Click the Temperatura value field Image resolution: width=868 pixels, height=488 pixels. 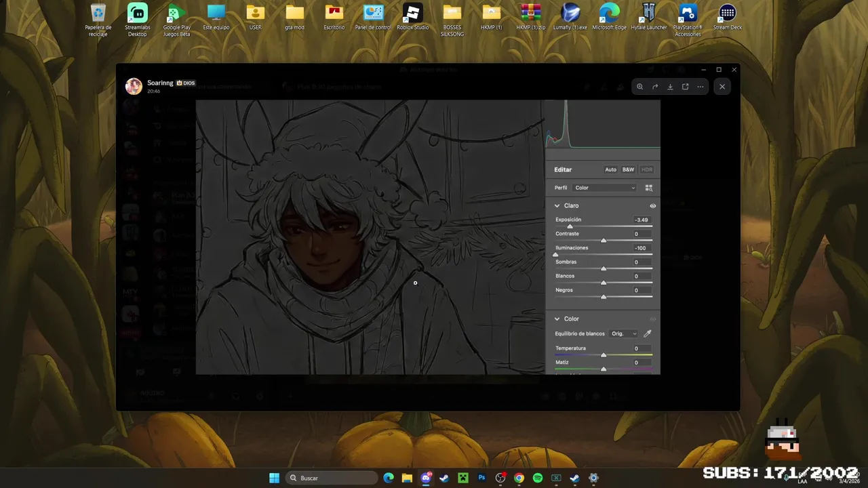pyautogui.click(x=642, y=348)
